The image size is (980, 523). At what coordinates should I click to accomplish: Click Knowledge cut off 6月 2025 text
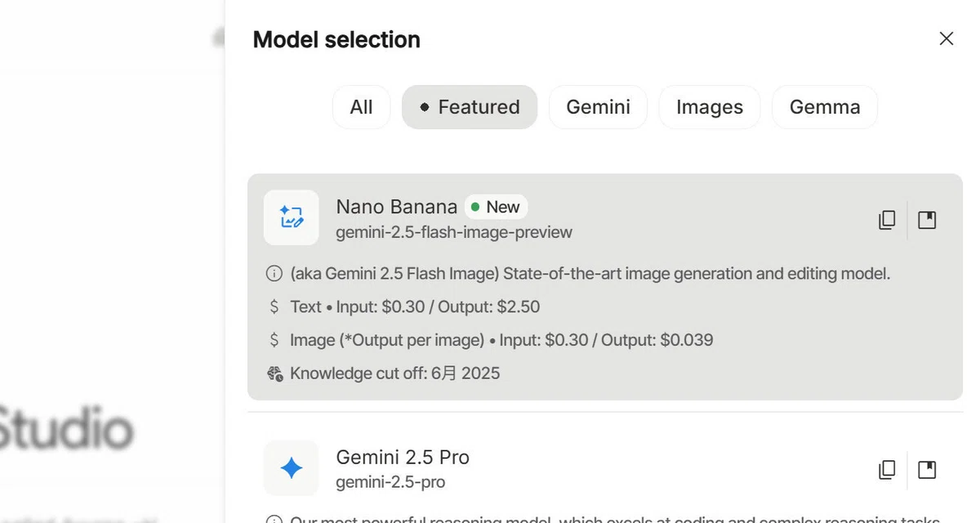(394, 373)
